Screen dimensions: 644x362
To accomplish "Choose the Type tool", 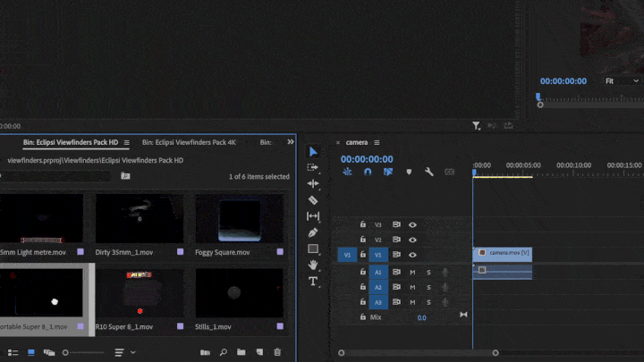I will coord(313,281).
